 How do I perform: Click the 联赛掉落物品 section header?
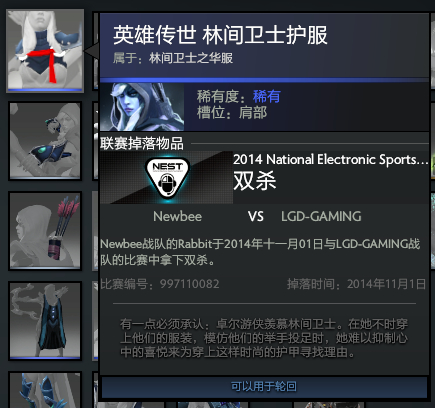[x=142, y=144]
